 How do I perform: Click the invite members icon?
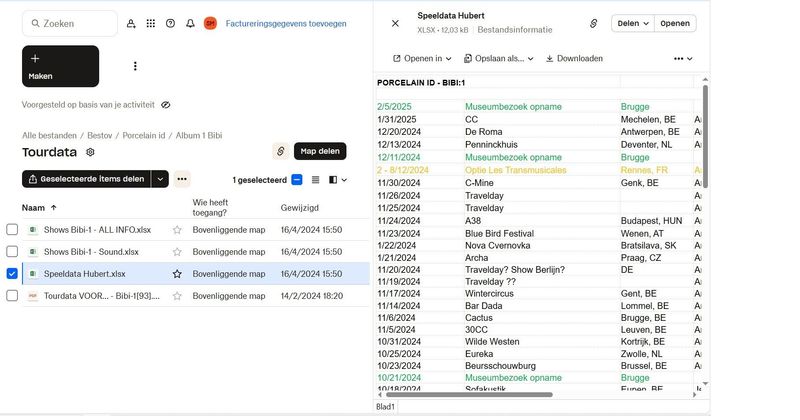coord(131,23)
